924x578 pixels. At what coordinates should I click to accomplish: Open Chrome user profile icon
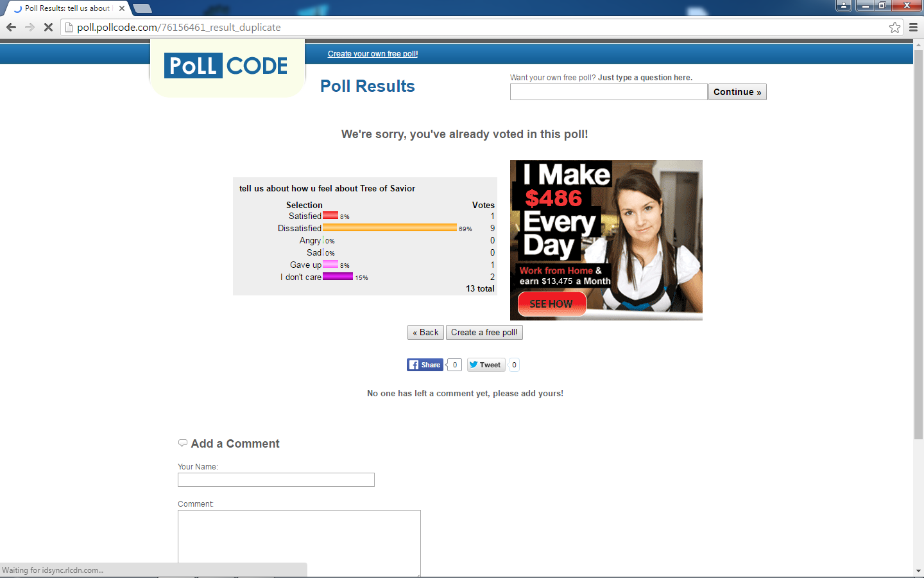(x=844, y=6)
